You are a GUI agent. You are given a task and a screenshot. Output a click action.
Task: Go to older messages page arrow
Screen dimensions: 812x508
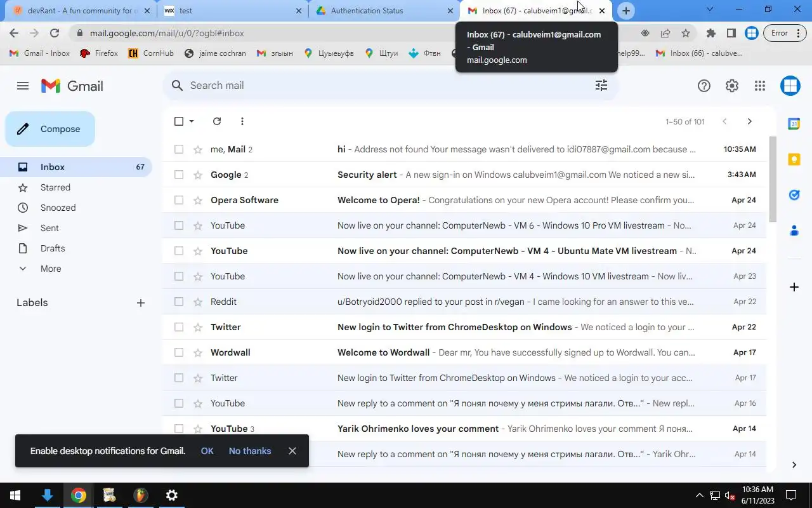pos(749,121)
